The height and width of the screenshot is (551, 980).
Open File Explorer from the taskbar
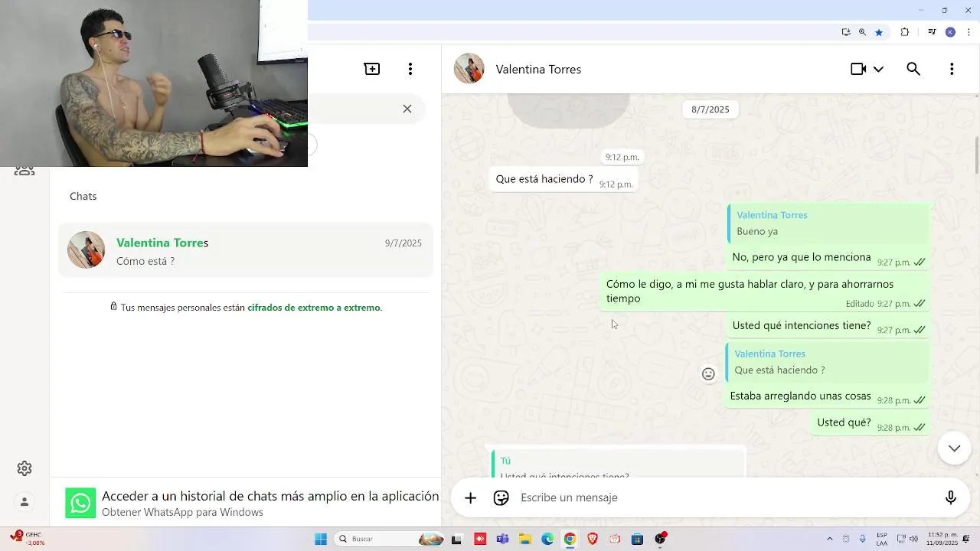click(x=525, y=539)
